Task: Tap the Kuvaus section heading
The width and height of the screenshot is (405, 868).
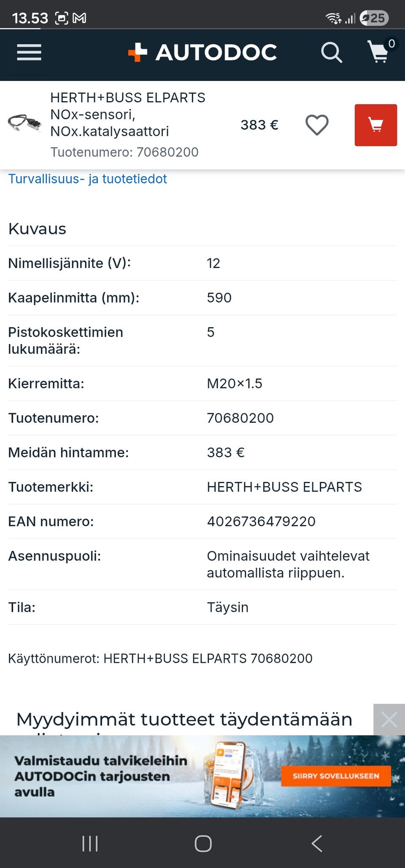Action: coord(38,229)
